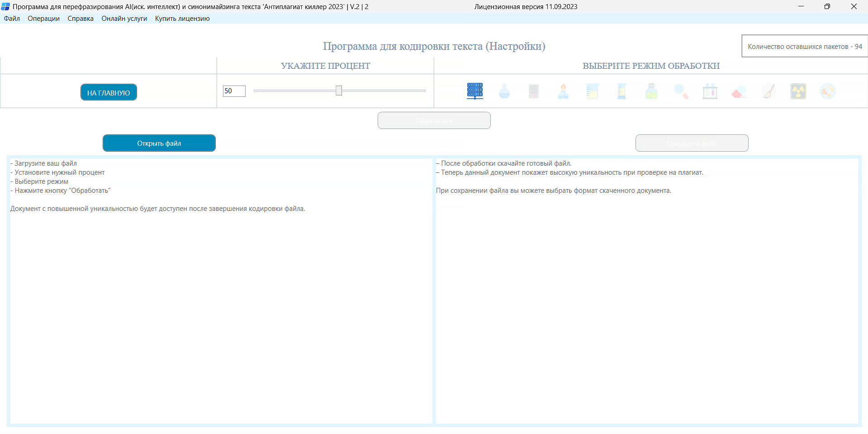The width and height of the screenshot is (868, 434).
Task: Open the Файл menu
Action: pyautogui.click(x=12, y=19)
